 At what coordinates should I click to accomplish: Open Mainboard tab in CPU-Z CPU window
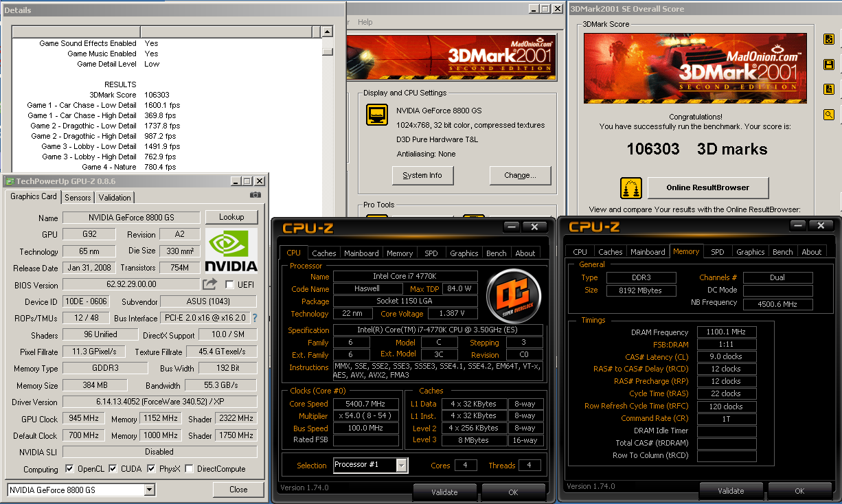[x=361, y=253]
